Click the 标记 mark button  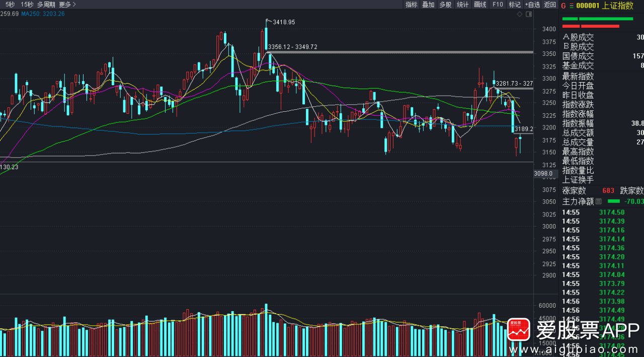pyautogui.click(x=515, y=5)
